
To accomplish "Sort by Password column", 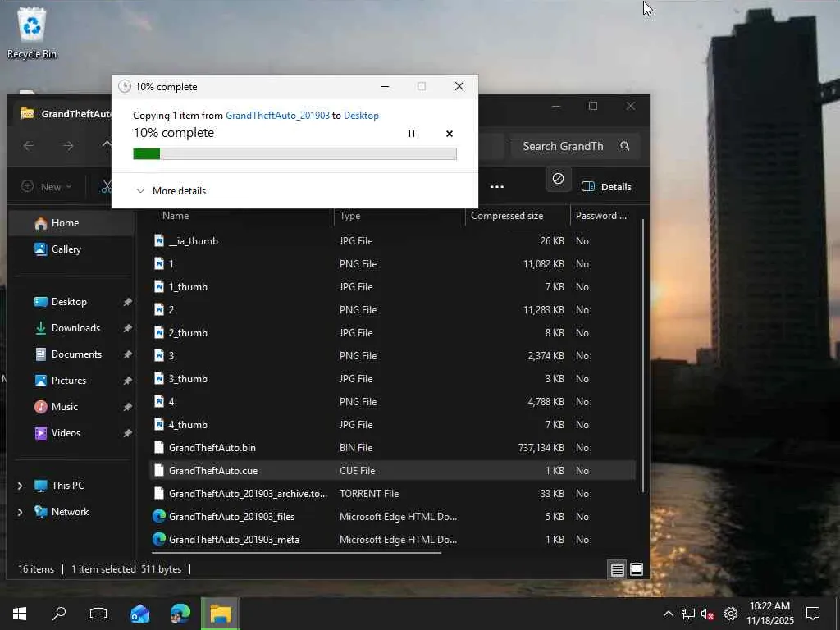I will coord(603,216).
